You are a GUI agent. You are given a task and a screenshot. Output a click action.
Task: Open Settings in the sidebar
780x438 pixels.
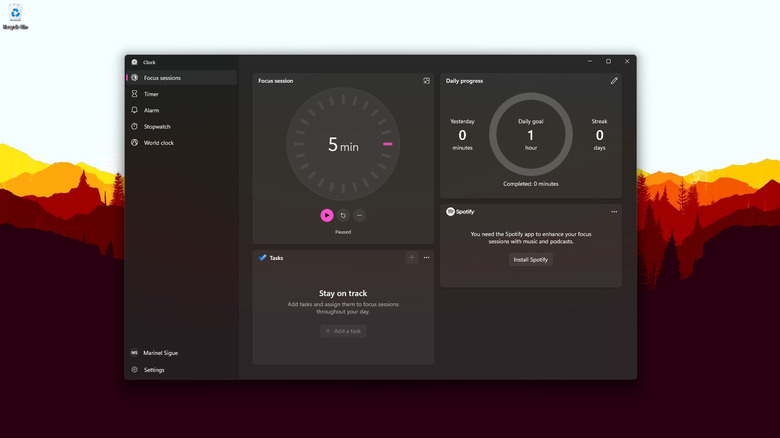tap(182, 370)
